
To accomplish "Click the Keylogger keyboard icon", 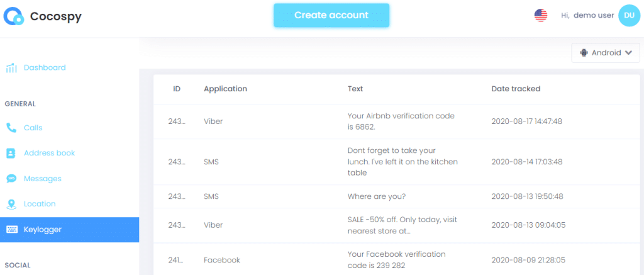I will click(11, 229).
